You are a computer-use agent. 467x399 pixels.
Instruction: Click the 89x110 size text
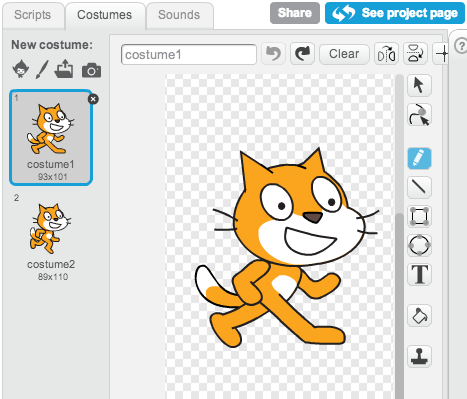53,277
